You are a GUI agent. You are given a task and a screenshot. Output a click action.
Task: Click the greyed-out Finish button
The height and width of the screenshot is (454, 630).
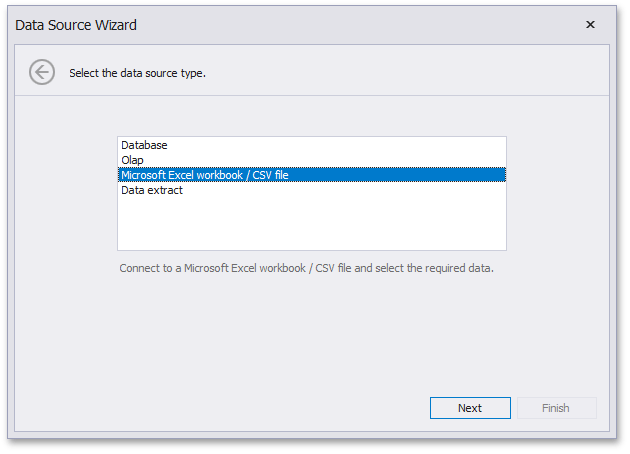pos(555,408)
